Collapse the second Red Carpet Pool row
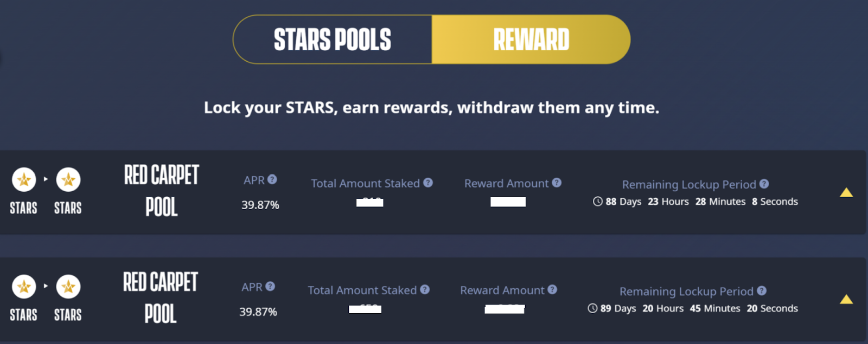This screenshot has width=868, height=344. point(846,299)
